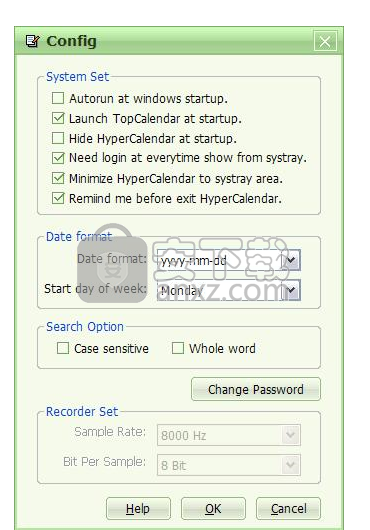The height and width of the screenshot is (530, 370).
Task: Click the Bit Per Sample label
Action: [105, 462]
